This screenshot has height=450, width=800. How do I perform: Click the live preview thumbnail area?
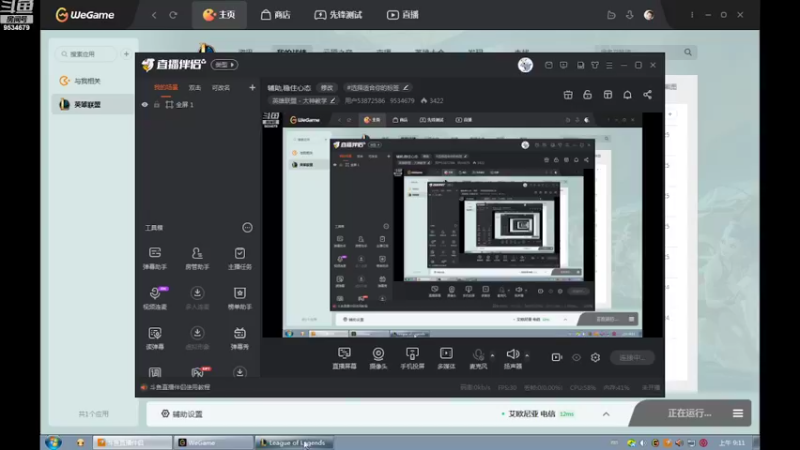(x=462, y=225)
